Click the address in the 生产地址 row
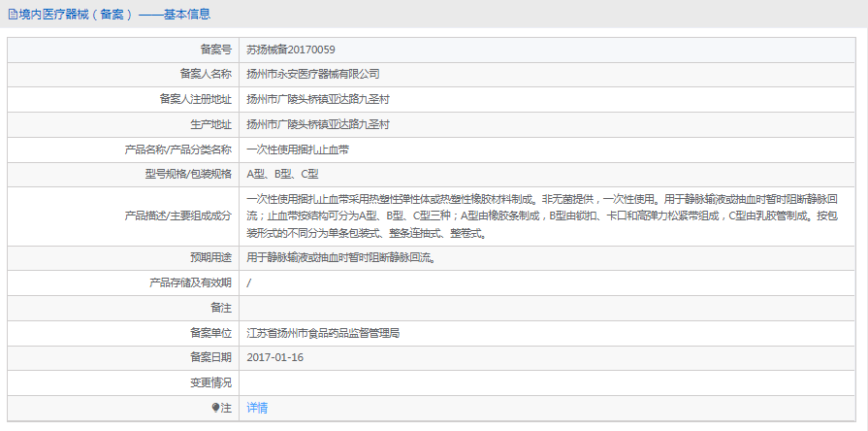This screenshot has height=431, width=868. click(x=318, y=124)
